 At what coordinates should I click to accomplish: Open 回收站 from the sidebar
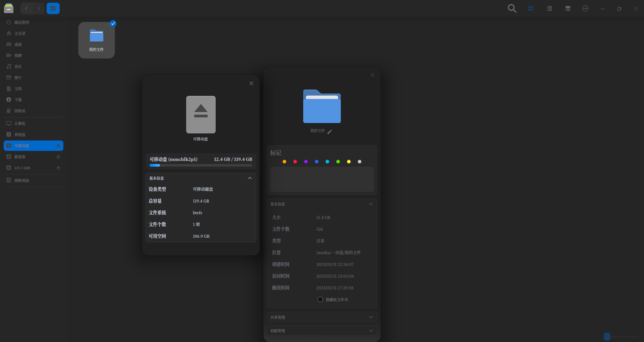pyautogui.click(x=19, y=111)
